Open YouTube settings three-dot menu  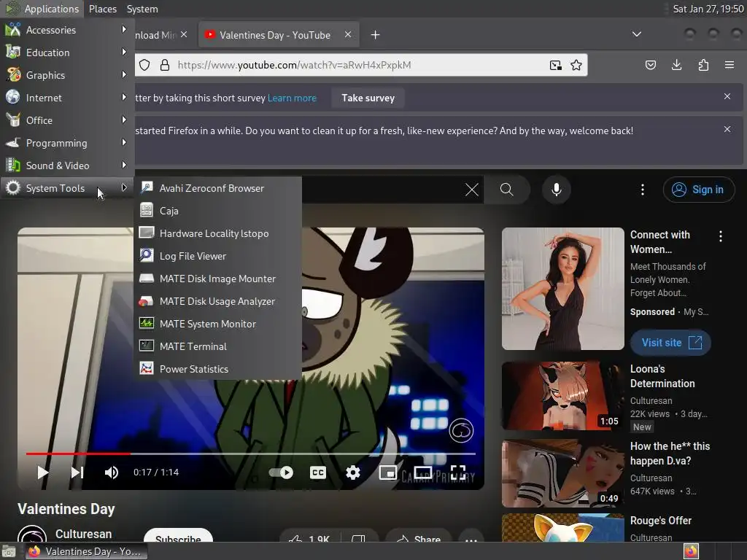643,190
